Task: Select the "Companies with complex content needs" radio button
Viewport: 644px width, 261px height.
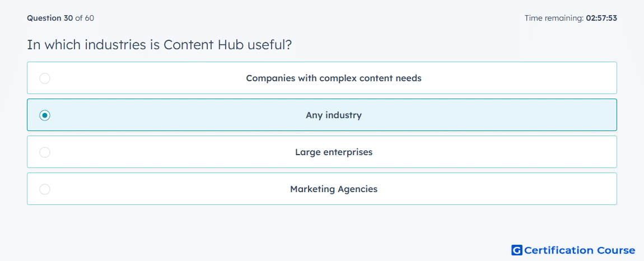Action: coord(45,78)
